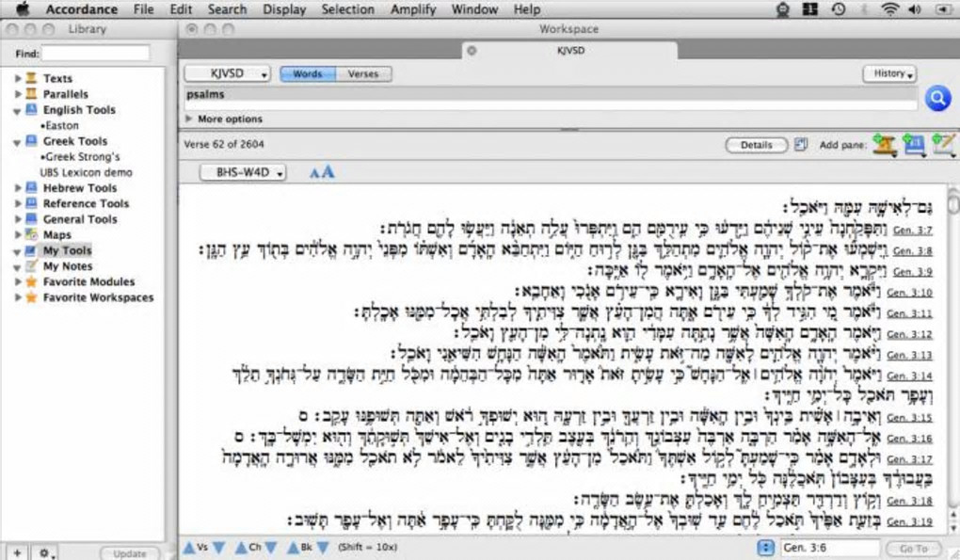Expand the Hebrew Tools category
This screenshot has height=560, width=960.
pyautogui.click(x=18, y=188)
